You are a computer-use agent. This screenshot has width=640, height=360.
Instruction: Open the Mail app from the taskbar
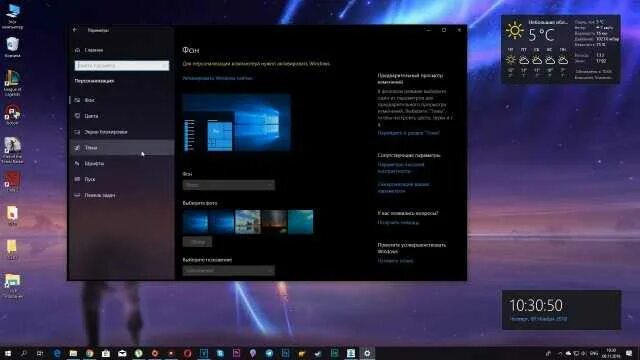tap(122, 353)
